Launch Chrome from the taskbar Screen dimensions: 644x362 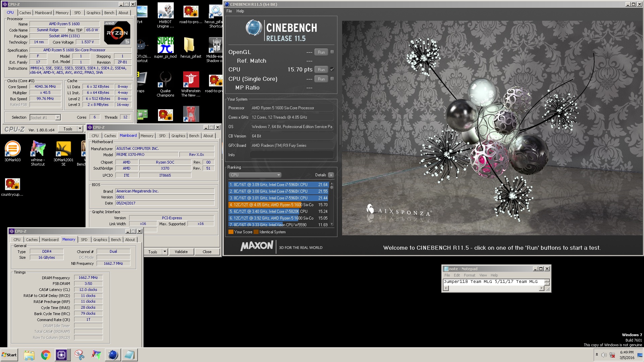click(46, 355)
